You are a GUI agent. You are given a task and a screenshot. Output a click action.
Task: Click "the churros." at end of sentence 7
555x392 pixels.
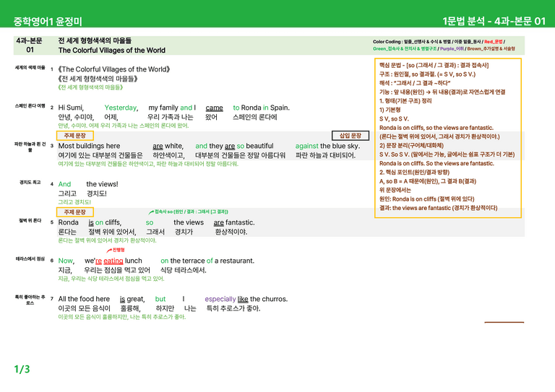coord(269,299)
